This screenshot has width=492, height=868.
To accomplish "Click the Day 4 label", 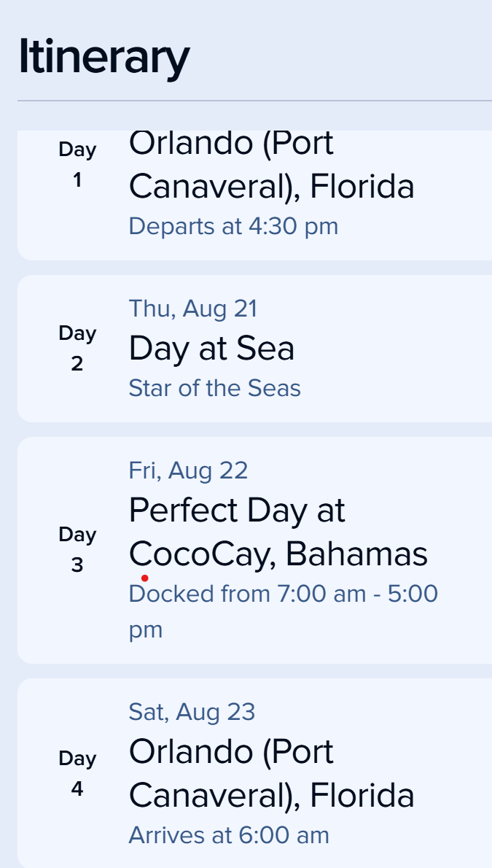I will pyautogui.click(x=77, y=773).
